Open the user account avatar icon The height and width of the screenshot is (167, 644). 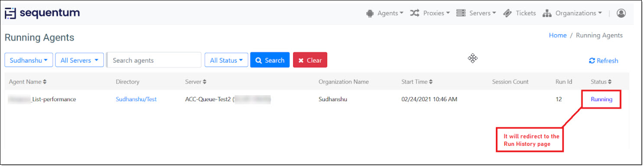point(621,13)
